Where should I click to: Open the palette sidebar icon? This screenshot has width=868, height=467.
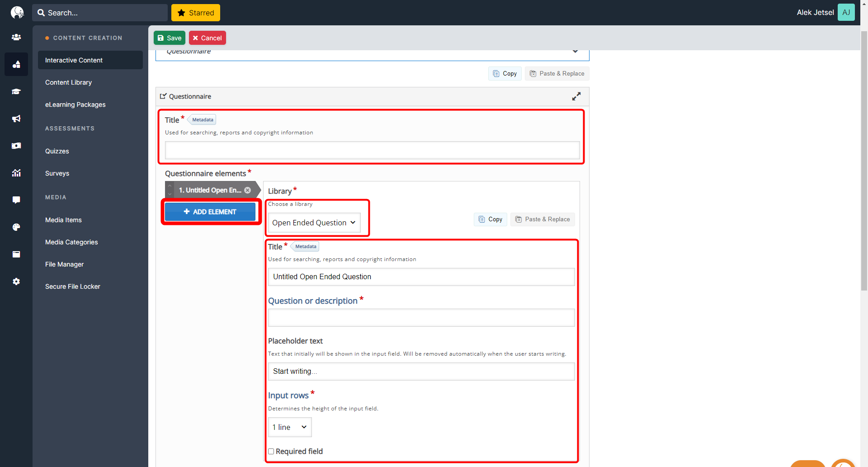[x=16, y=227]
